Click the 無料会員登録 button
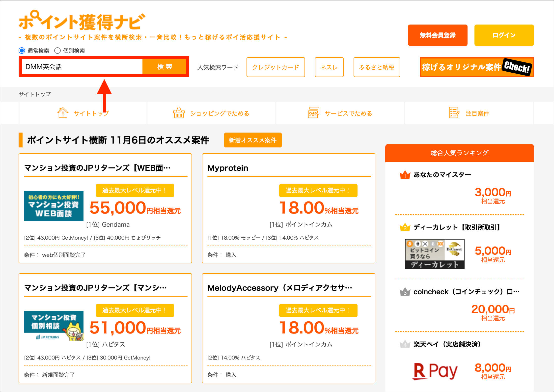 pyautogui.click(x=438, y=35)
